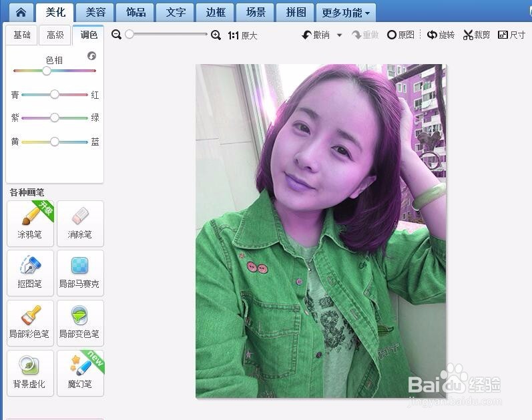Viewport: 532px width, 420px height.
Task: Select the 涂鸦笔 graffiti brush
Action: (30, 223)
